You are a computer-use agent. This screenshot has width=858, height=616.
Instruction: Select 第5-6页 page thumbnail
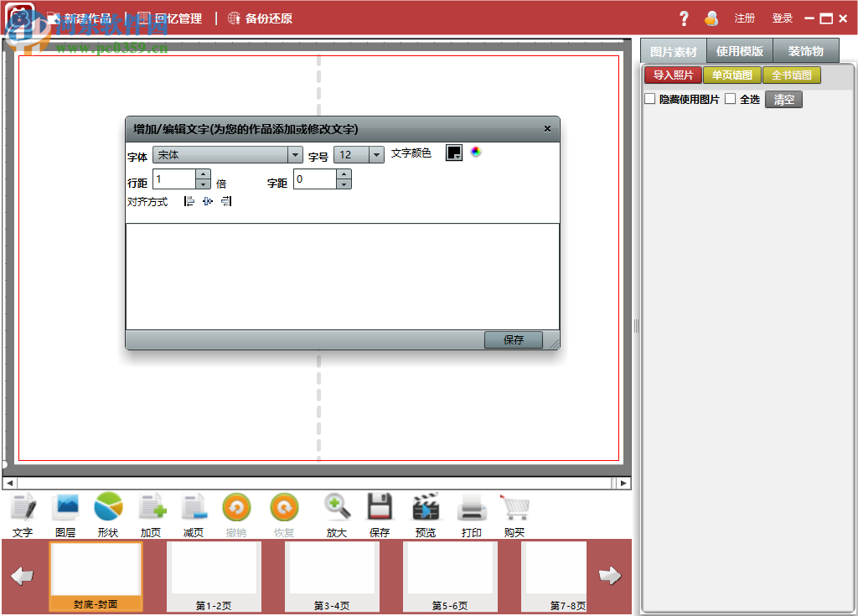point(450,577)
